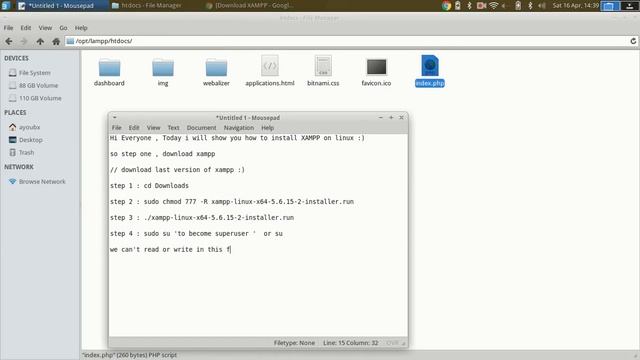Go to the home folder icon
Screen dimensions: 640x360
(56, 41)
